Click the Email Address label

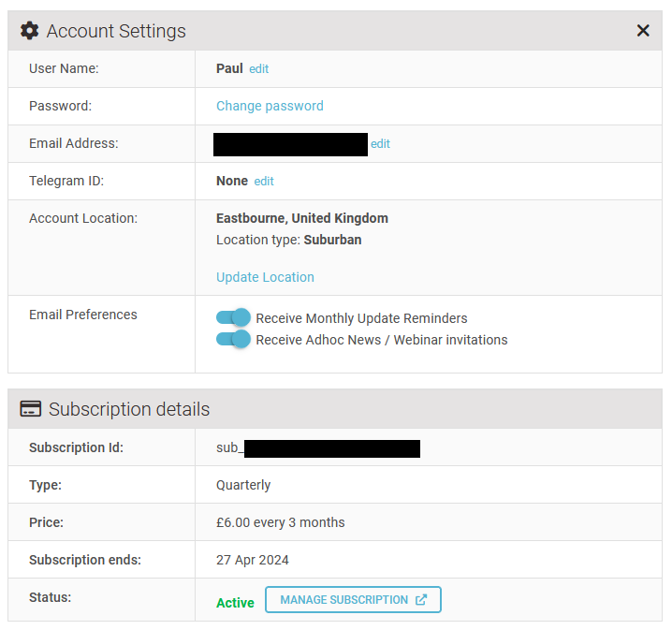[74, 143]
